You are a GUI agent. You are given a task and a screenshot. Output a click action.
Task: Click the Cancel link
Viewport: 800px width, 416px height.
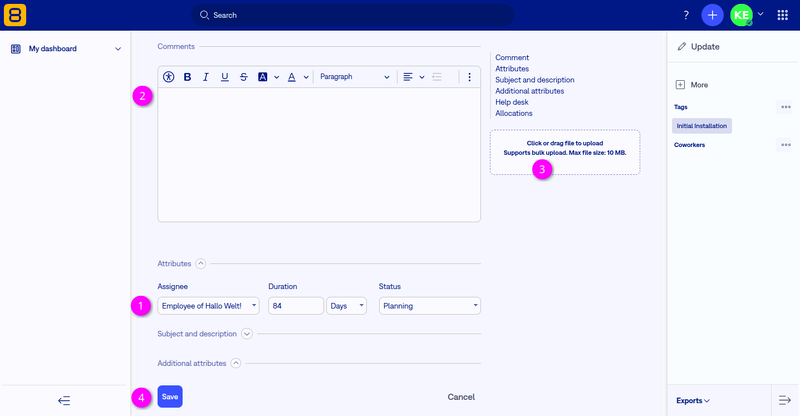coord(461,397)
